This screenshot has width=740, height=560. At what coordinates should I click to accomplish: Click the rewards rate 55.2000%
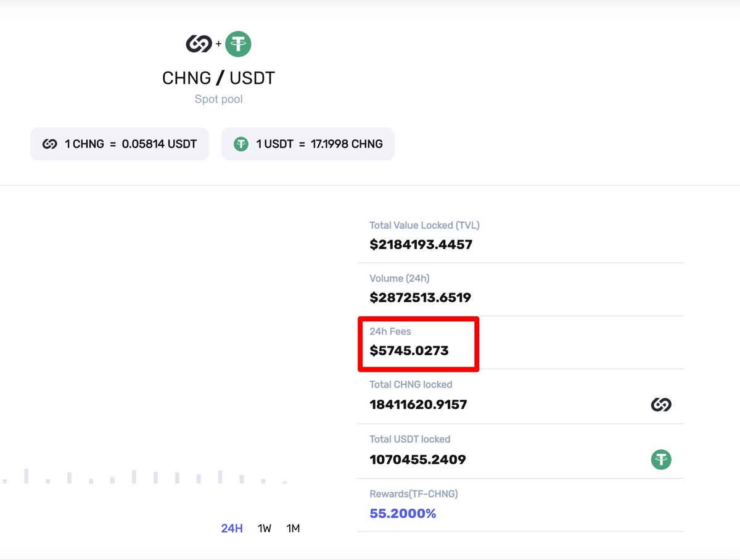tap(403, 513)
